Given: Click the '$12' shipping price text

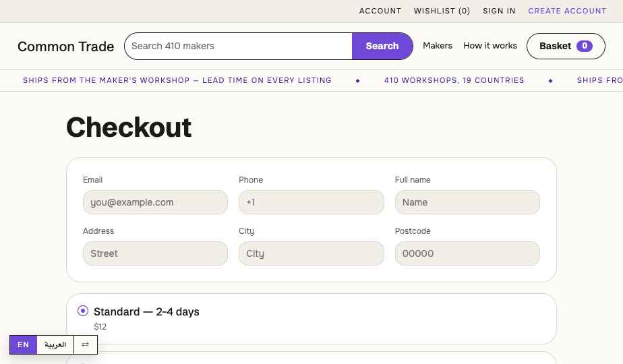Looking at the screenshot, I should [100, 327].
